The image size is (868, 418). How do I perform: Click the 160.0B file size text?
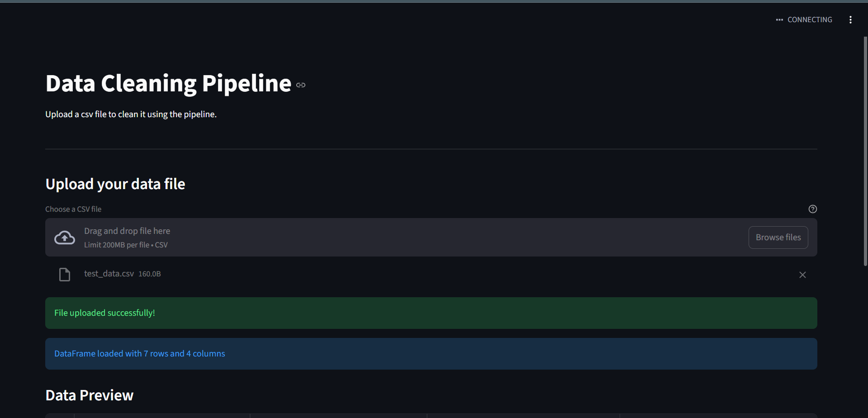coord(149,274)
